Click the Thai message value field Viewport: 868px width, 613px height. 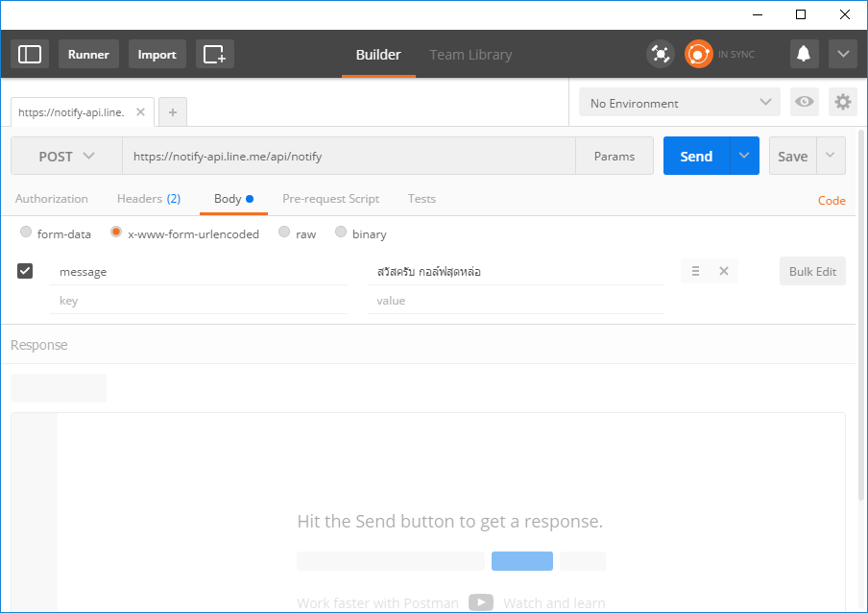516,271
